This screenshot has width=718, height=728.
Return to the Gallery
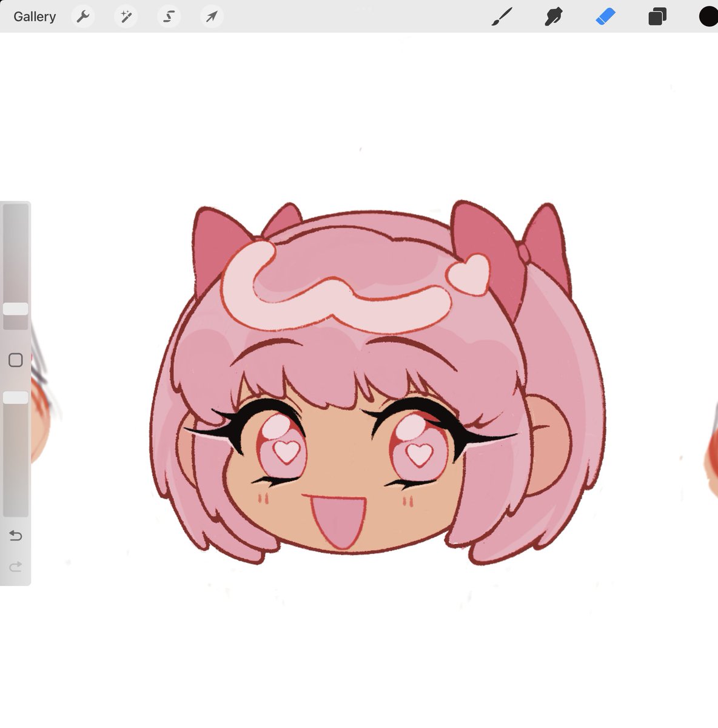coord(35,16)
